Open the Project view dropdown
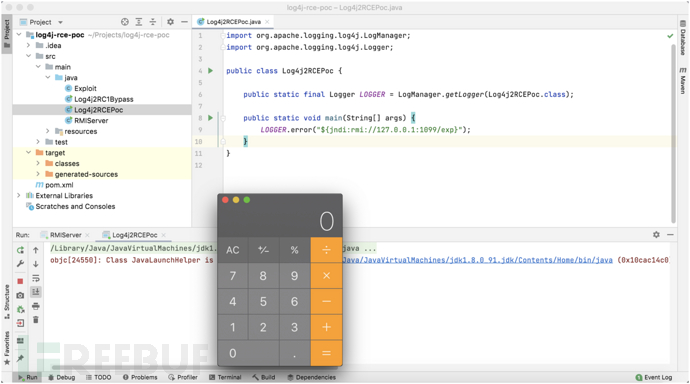 tap(60, 22)
